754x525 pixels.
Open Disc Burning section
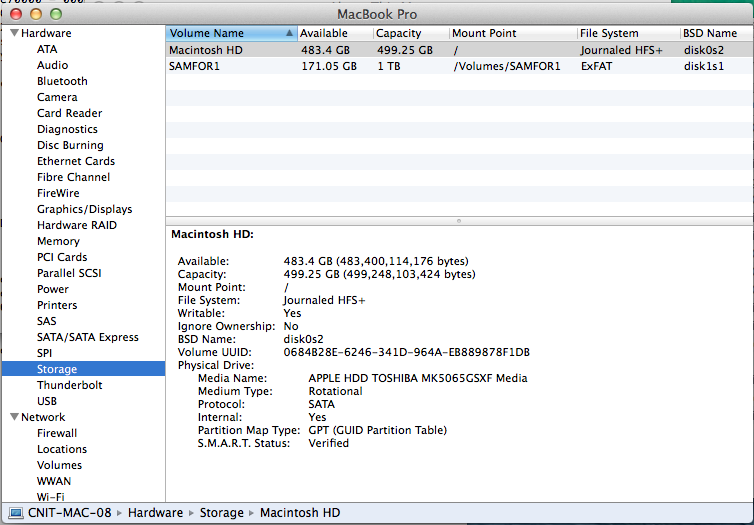click(70, 145)
